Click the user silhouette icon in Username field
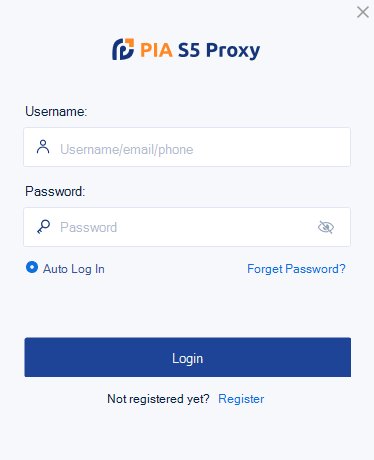 point(43,147)
